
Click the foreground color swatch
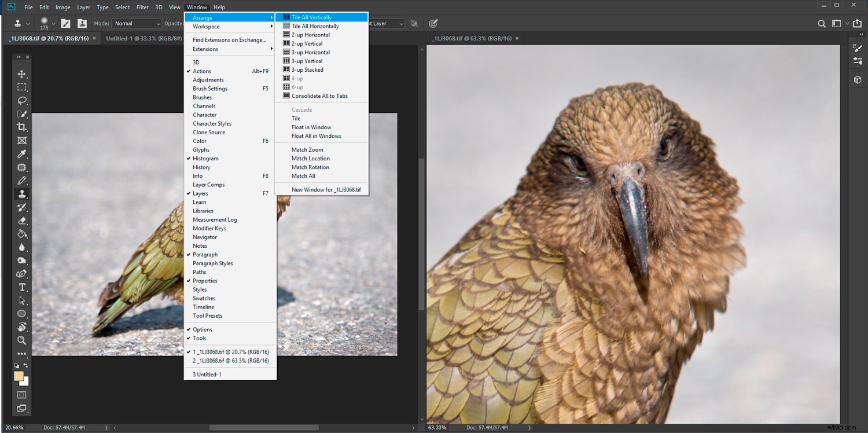point(18,376)
